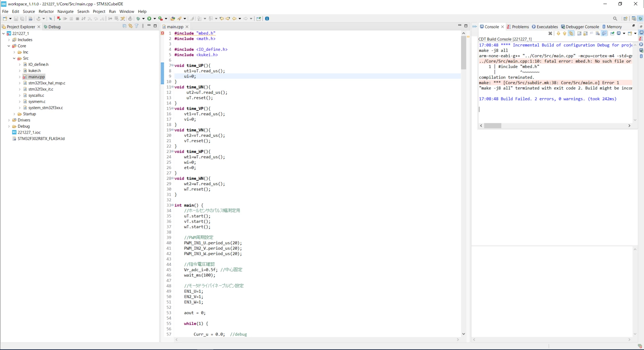Viewport: 644px width, 350px height.
Task: Open the dropdown arrow beside the Run button
Action: 155,19
